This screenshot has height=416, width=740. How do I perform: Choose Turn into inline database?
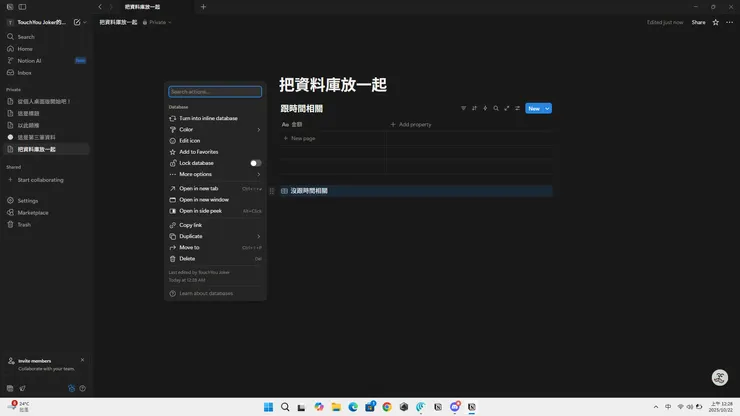pyautogui.click(x=215, y=119)
